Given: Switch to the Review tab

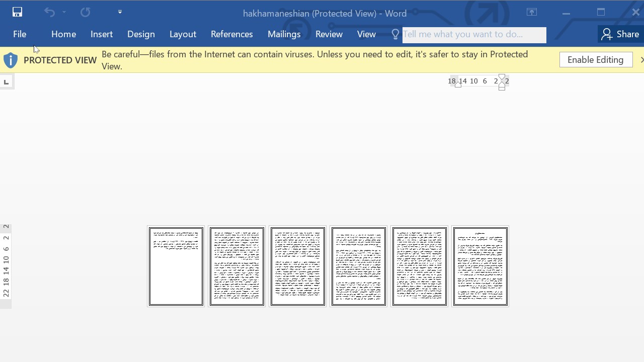Looking at the screenshot, I should pos(329,34).
